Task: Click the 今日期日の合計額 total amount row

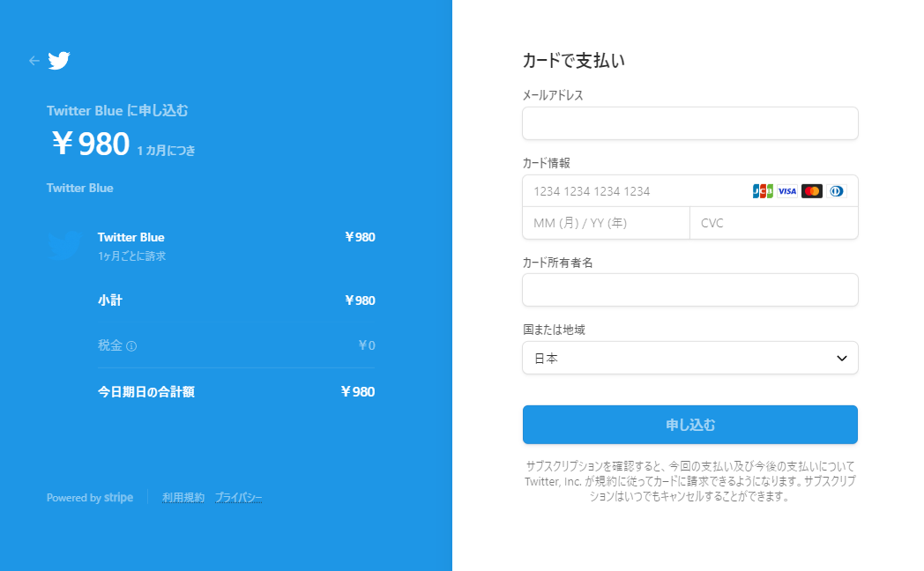Action: pos(236,392)
